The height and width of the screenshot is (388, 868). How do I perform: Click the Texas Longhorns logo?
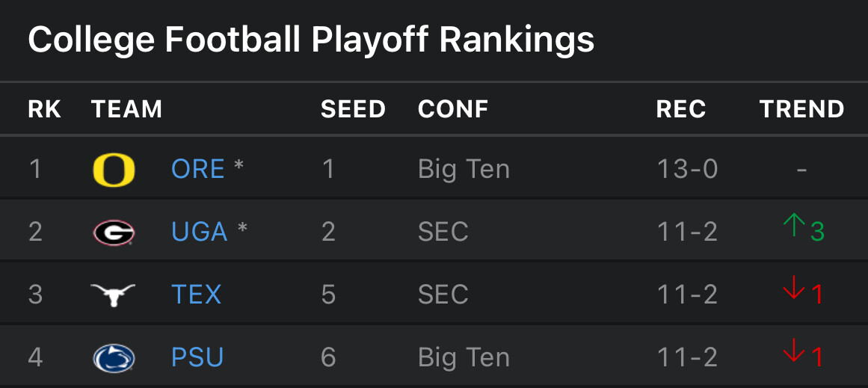pos(113,295)
